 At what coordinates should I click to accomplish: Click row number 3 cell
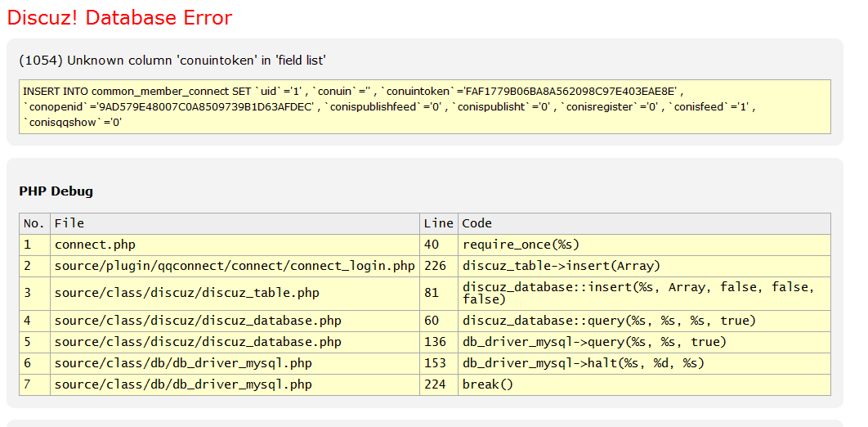[34, 294]
